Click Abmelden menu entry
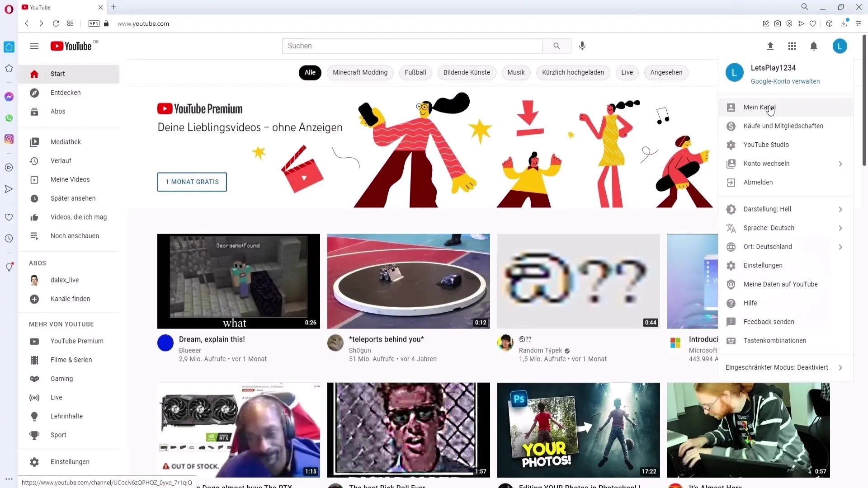The width and height of the screenshot is (868, 488). 758,183
